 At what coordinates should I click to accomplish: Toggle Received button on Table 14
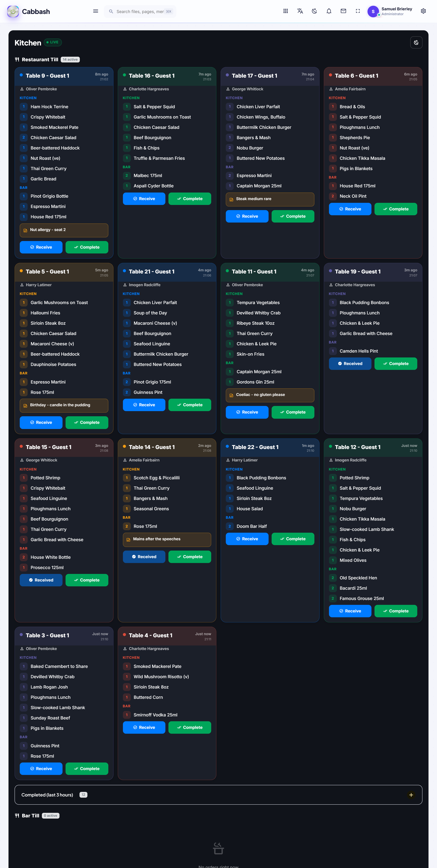(144, 557)
